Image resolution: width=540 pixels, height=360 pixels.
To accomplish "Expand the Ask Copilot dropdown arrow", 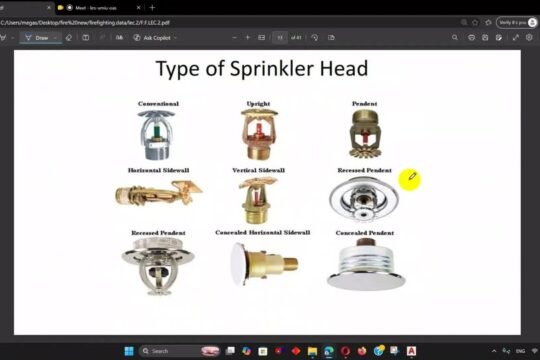I will 175,38.
